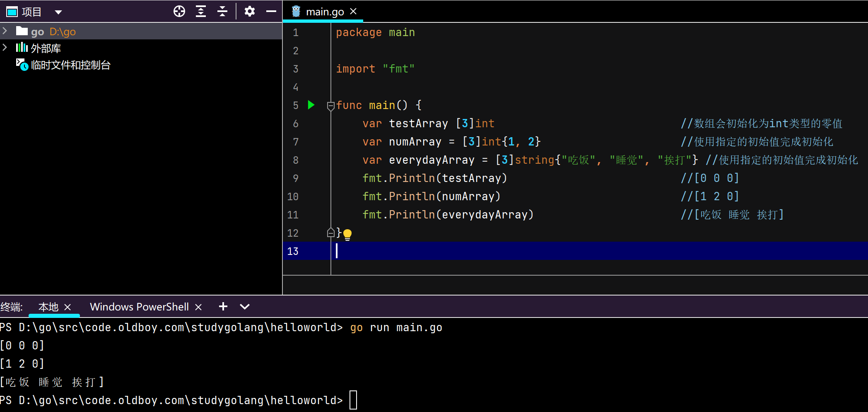868x412 pixels.
Task: Click the Go gopher file icon
Action: (x=296, y=12)
